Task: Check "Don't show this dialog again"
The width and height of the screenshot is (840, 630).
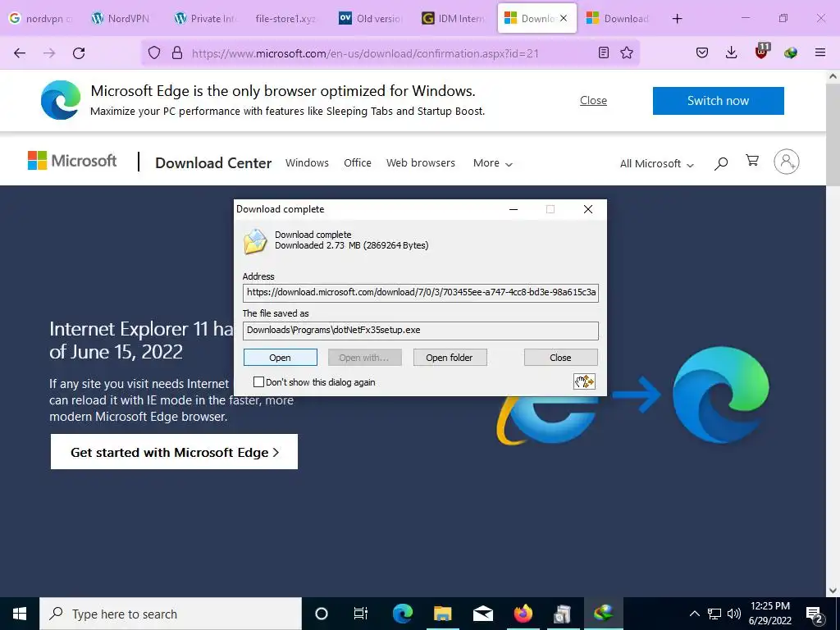Action: 258,382
